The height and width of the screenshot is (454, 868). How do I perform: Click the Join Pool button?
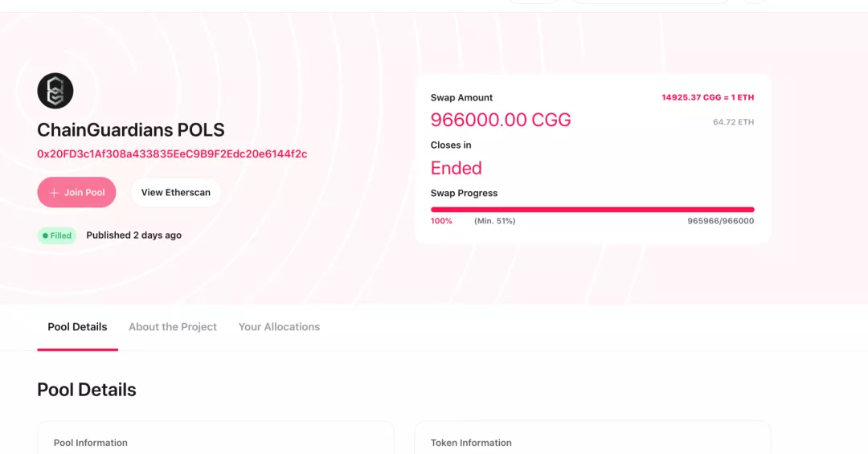[76, 192]
